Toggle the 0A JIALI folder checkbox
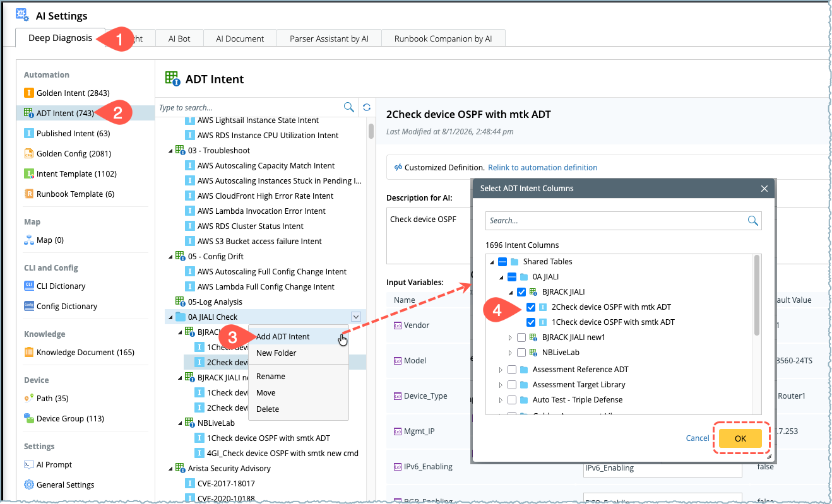Screen dimensions: 832x504 tap(512, 276)
